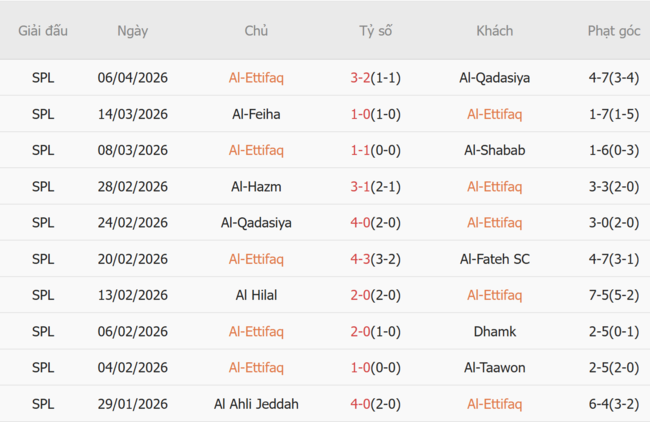The height and width of the screenshot is (422, 650).
Task: Select the 6-4(3-2) corner kicks cell
Action: [x=614, y=404]
